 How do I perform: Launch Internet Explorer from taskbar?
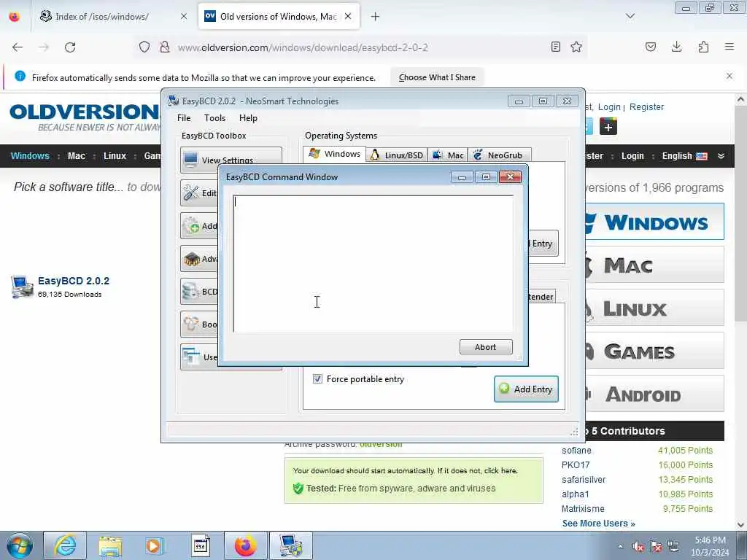[x=65, y=545]
